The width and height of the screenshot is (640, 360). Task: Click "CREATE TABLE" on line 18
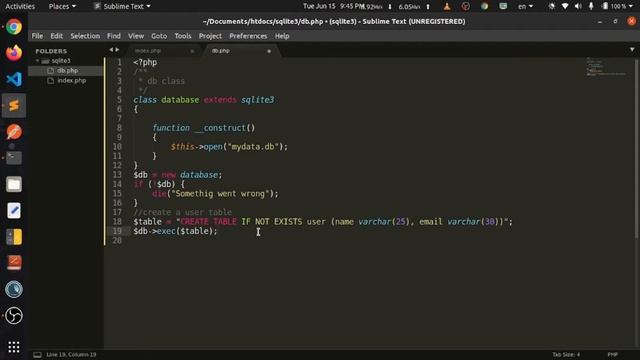(x=208, y=222)
